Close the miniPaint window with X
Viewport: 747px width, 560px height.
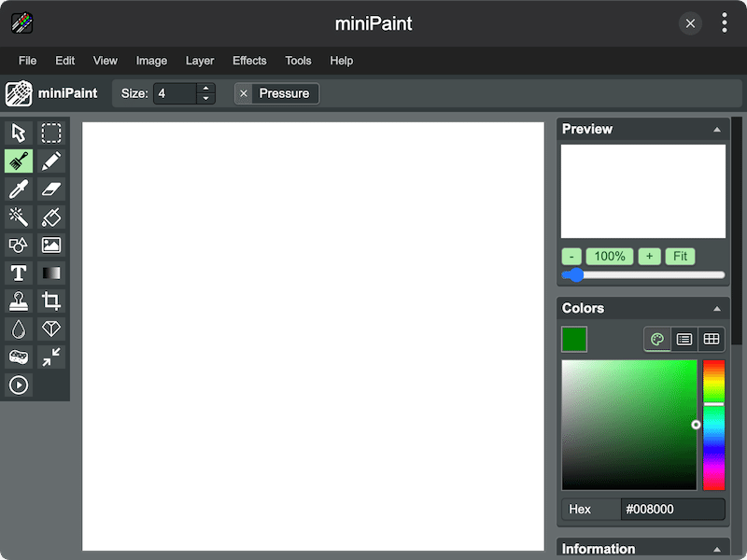pyautogui.click(x=690, y=23)
